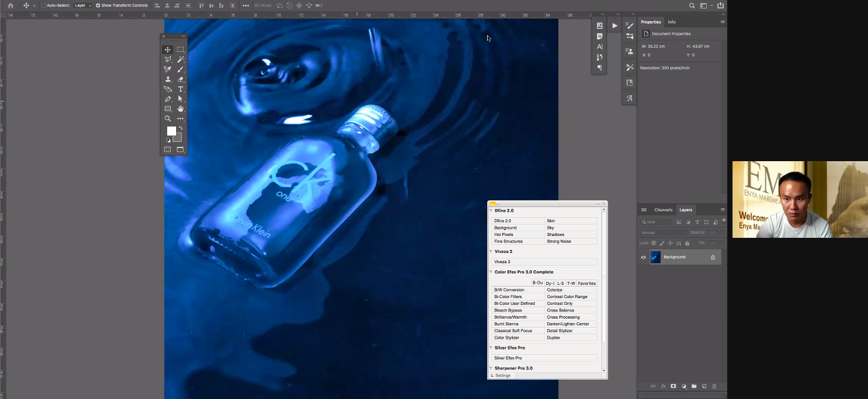Click the Share icon at top right
Screen dimensions: 868x399
pyautogui.click(x=720, y=5)
